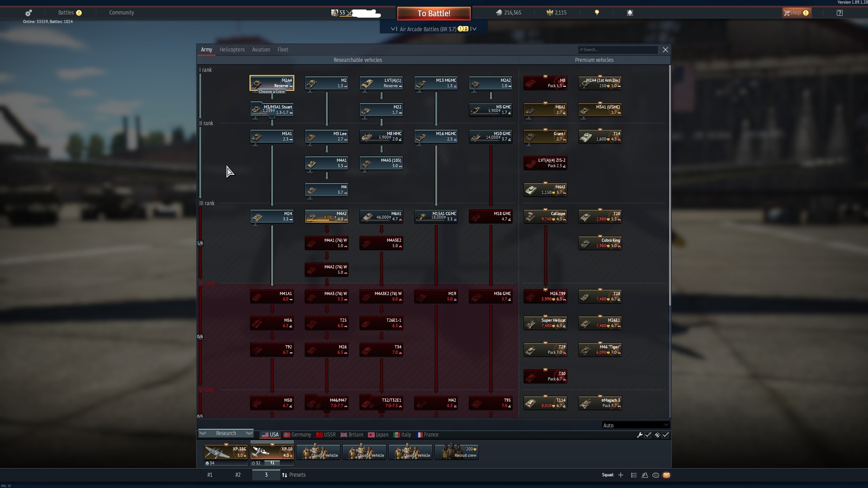The width and height of the screenshot is (868, 488).
Task: Expand the T32/T32E1 vehicle group
Action: click(381, 403)
